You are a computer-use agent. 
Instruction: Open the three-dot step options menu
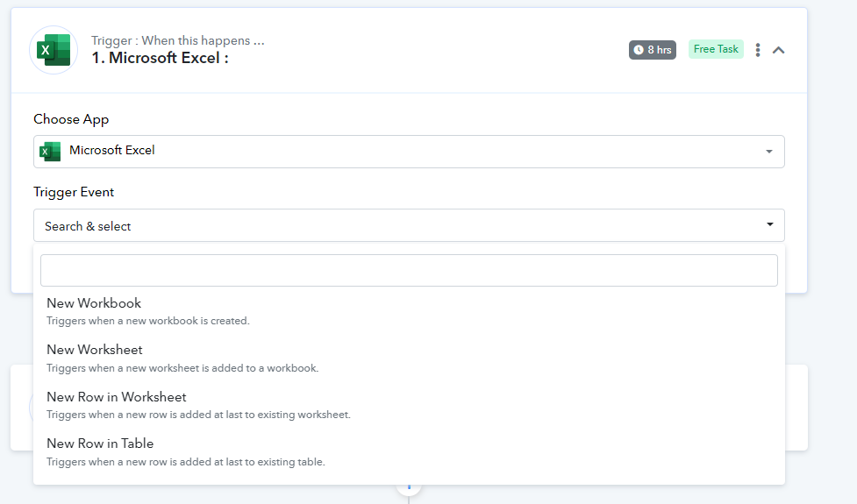click(x=758, y=50)
